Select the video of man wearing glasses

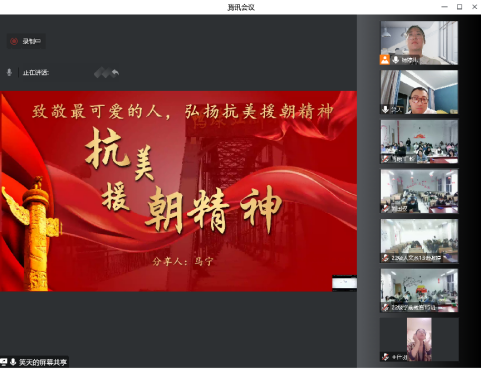(x=419, y=92)
